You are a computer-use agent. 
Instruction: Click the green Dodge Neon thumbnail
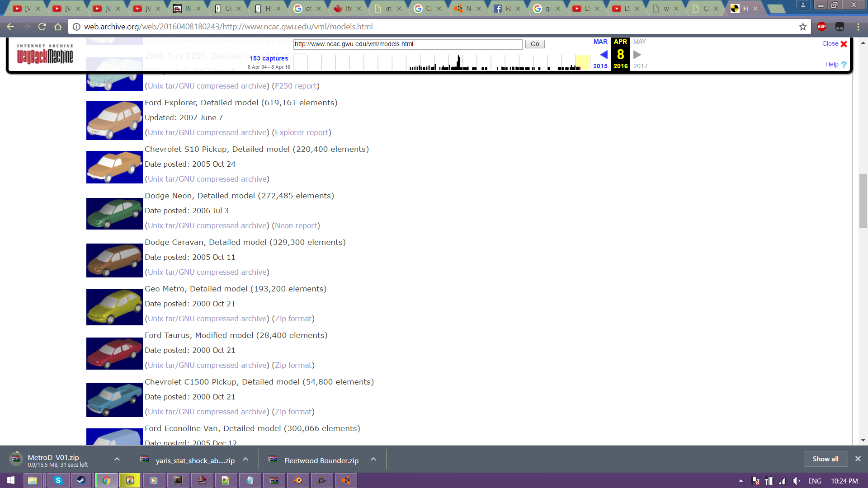114,214
